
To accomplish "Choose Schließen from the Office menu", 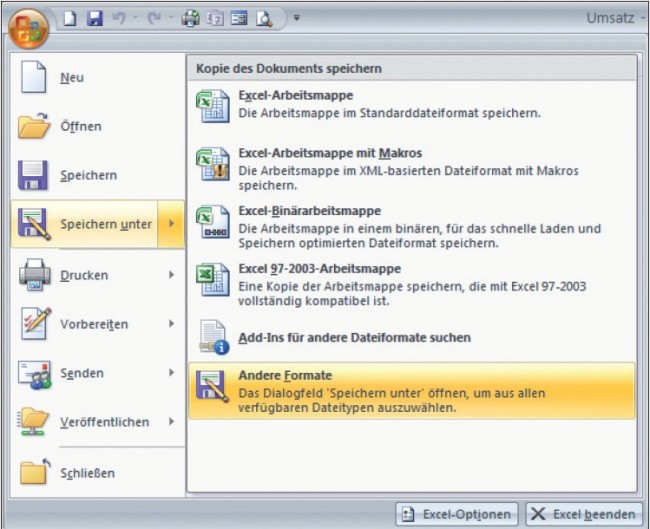I will coord(98,473).
